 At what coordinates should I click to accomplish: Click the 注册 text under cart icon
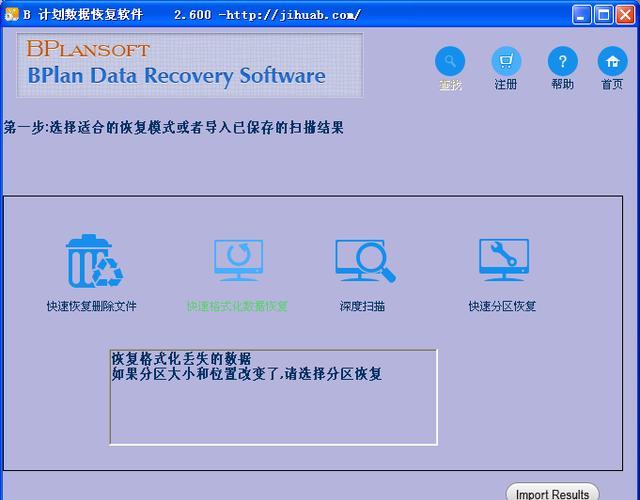[x=506, y=84]
